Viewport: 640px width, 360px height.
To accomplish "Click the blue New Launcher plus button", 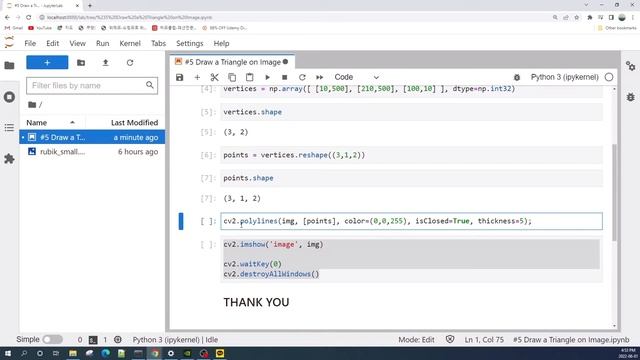I will click(47, 62).
